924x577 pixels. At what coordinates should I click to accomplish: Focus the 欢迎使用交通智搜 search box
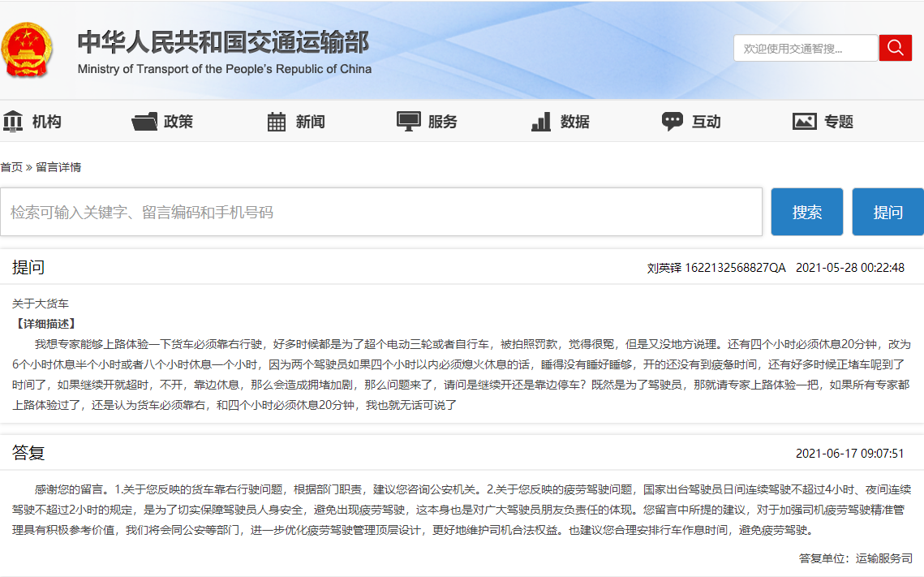[805, 49]
